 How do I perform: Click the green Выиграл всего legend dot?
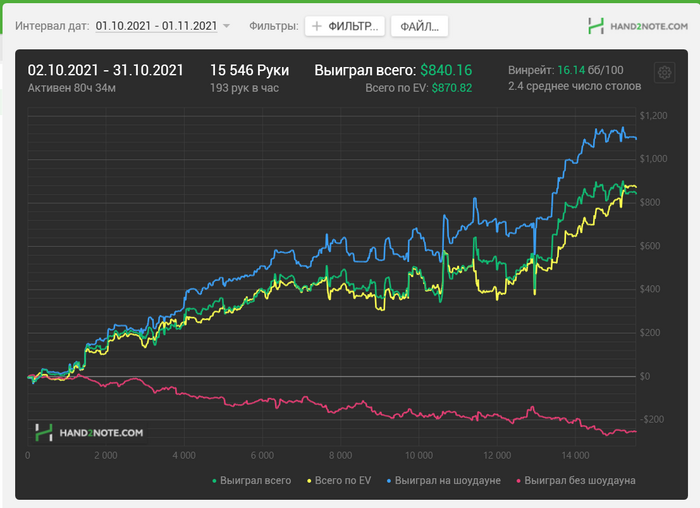(214, 481)
